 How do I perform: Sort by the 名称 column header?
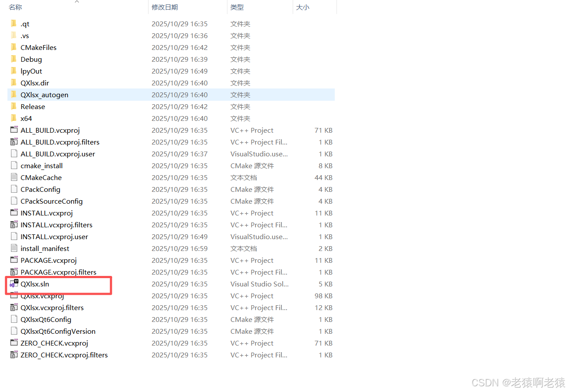coord(15,7)
